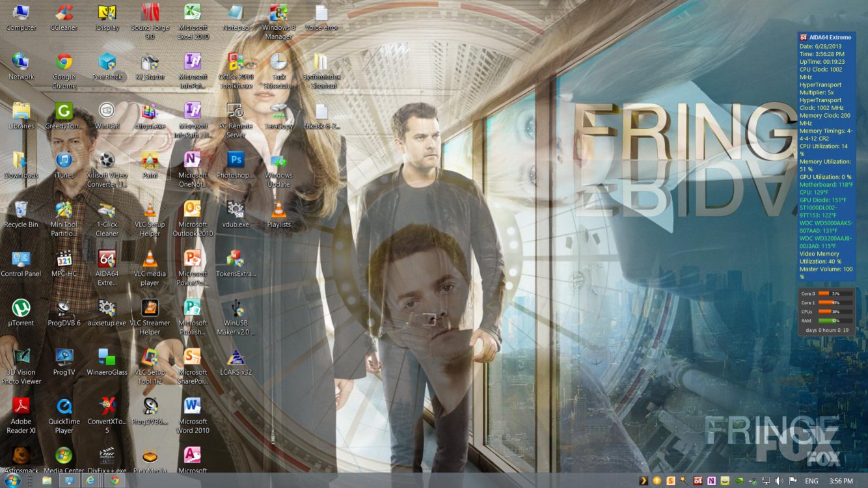868x488 pixels.
Task: Open the Windows Start orb
Action: point(12,480)
